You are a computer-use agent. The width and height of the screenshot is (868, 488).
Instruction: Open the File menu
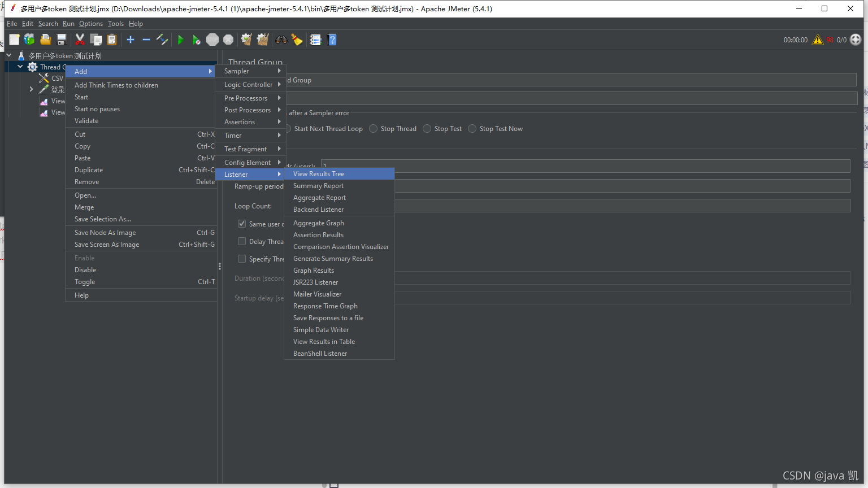coord(12,24)
